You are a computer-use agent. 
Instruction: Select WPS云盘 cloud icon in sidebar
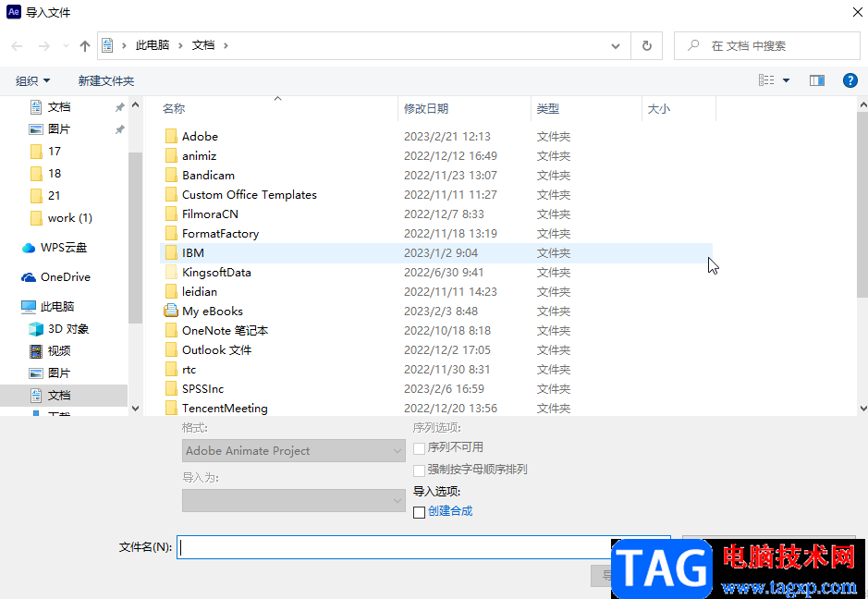click(x=29, y=248)
